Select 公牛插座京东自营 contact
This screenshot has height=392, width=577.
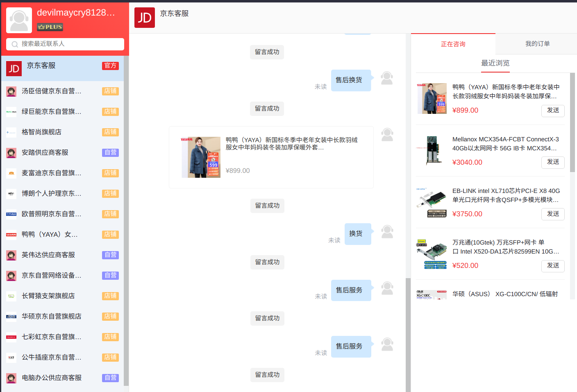tap(62, 357)
